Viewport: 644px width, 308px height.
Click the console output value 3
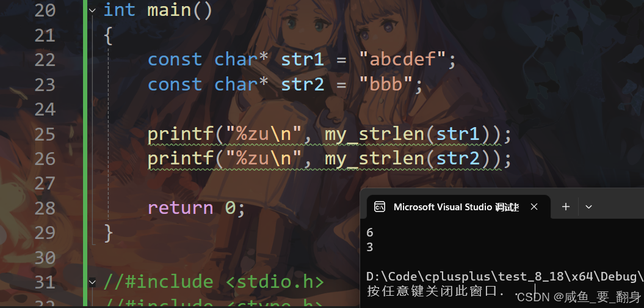coord(370,247)
